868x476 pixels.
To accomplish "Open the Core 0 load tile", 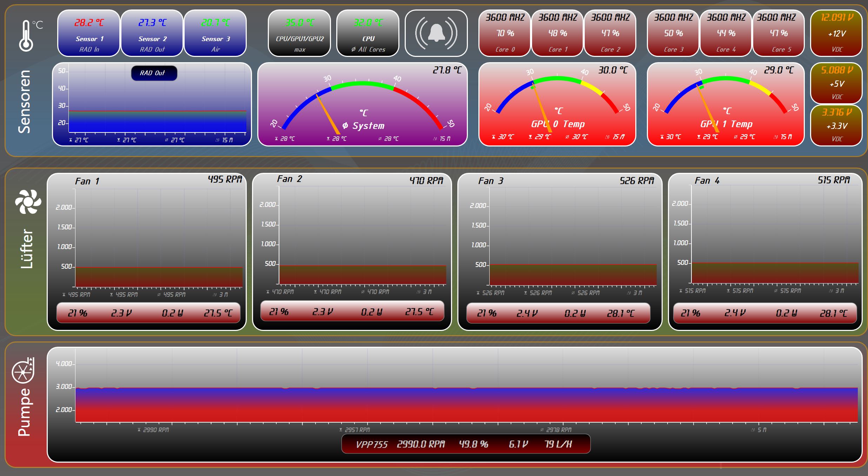I will click(504, 33).
